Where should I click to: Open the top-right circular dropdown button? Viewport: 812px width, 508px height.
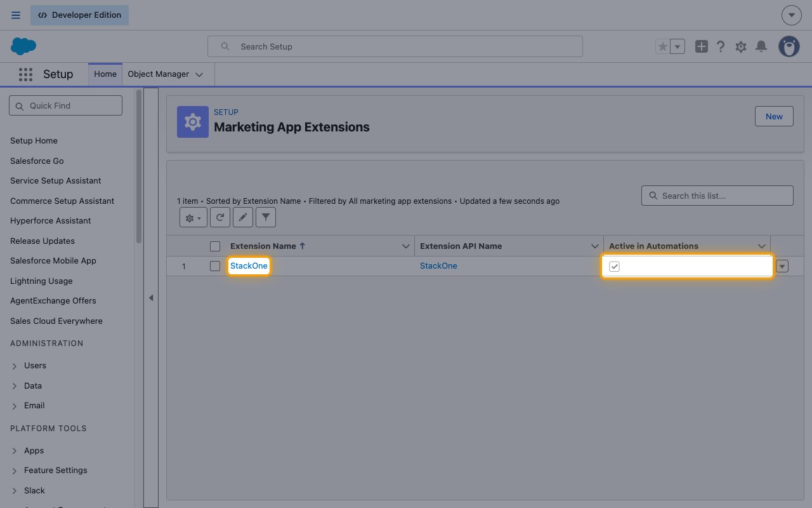pos(791,15)
